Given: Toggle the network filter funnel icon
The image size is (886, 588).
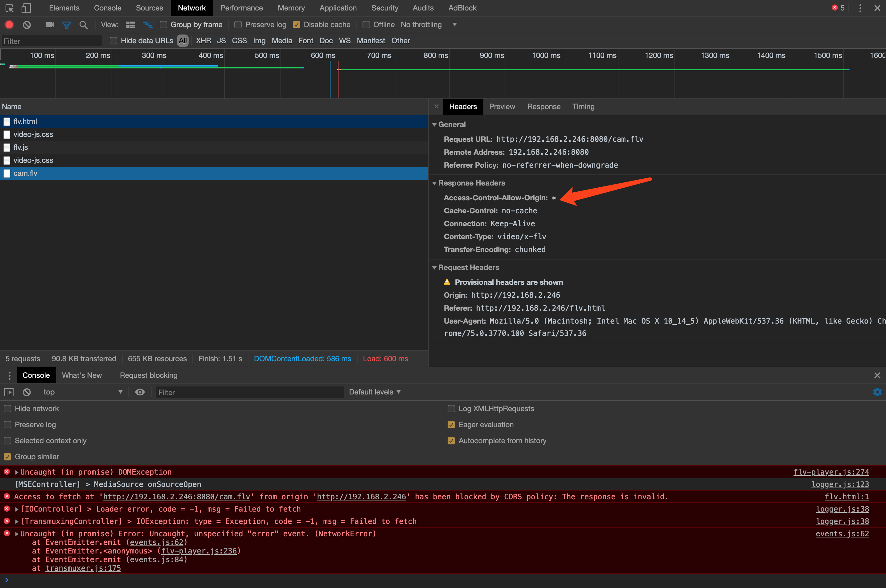Looking at the screenshot, I should tap(66, 25).
